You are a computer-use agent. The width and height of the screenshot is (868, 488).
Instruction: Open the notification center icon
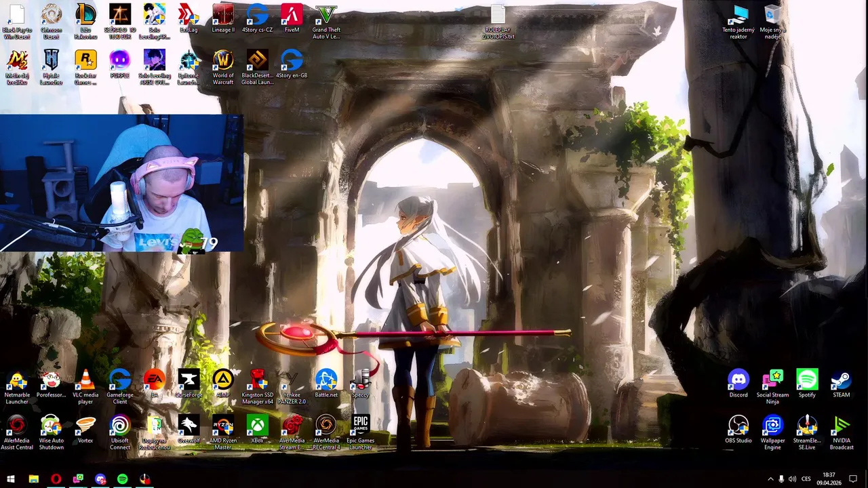click(x=853, y=479)
